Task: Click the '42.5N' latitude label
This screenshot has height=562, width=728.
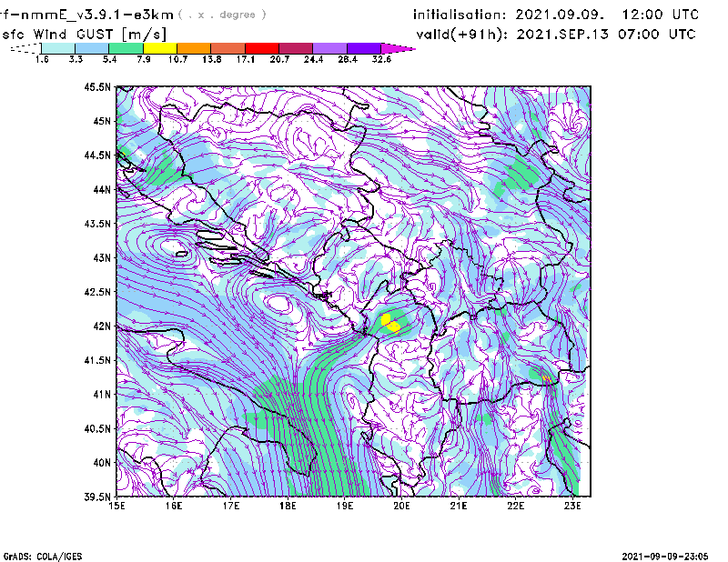Action: coord(97,292)
